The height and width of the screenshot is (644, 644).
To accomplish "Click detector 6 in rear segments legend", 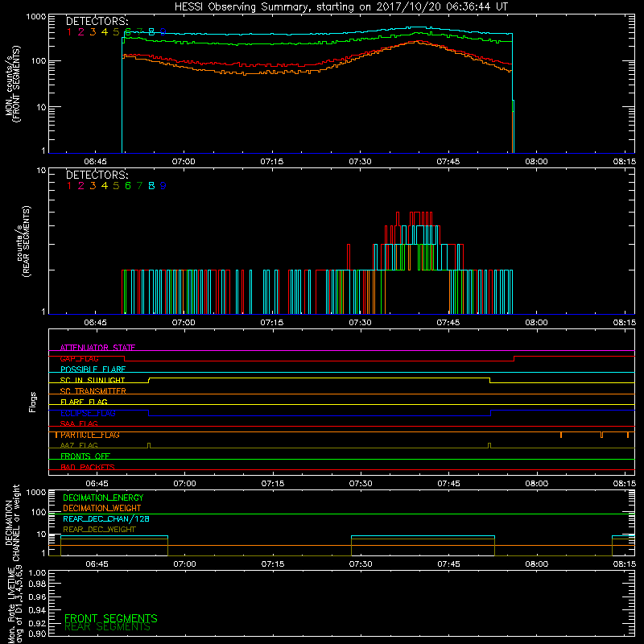I will click(x=128, y=186).
